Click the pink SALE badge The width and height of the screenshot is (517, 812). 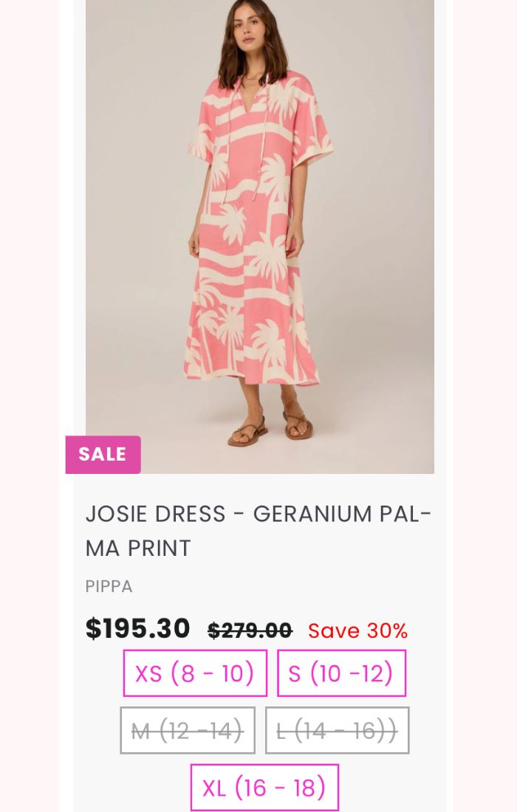point(103,455)
